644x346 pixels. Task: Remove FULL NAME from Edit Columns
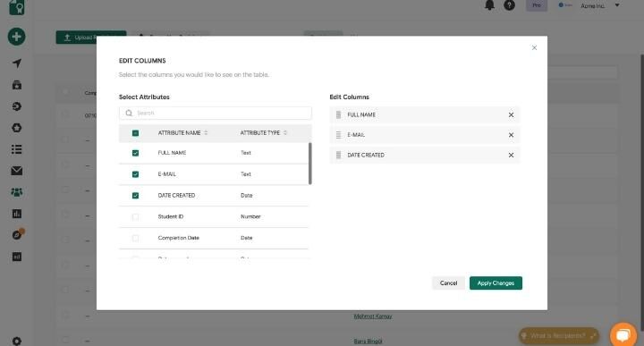click(x=511, y=115)
